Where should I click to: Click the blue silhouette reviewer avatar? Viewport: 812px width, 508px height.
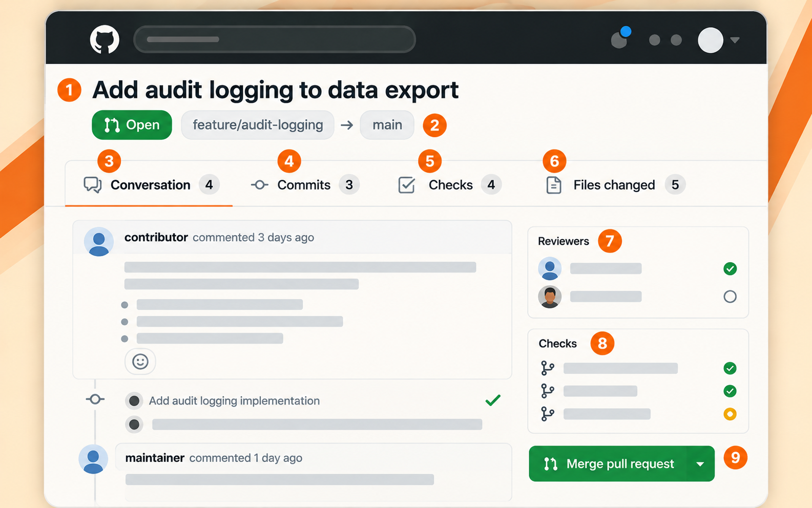point(550,269)
